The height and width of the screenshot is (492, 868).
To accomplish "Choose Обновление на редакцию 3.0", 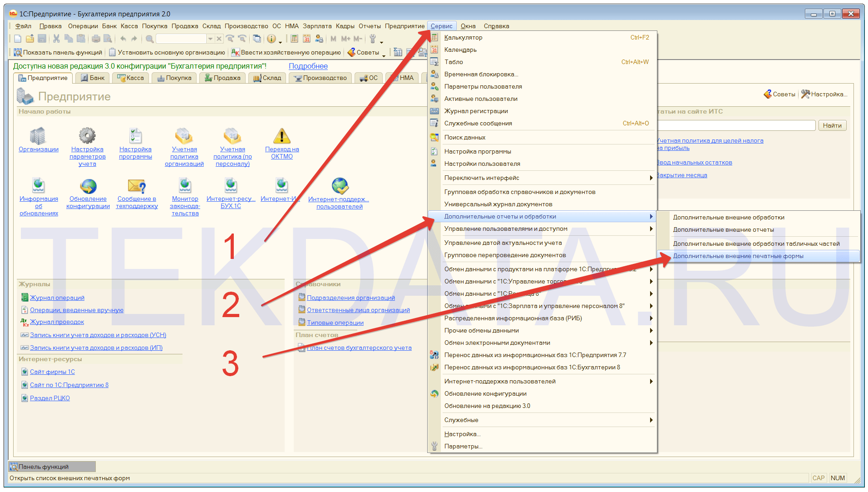I will click(542, 406).
